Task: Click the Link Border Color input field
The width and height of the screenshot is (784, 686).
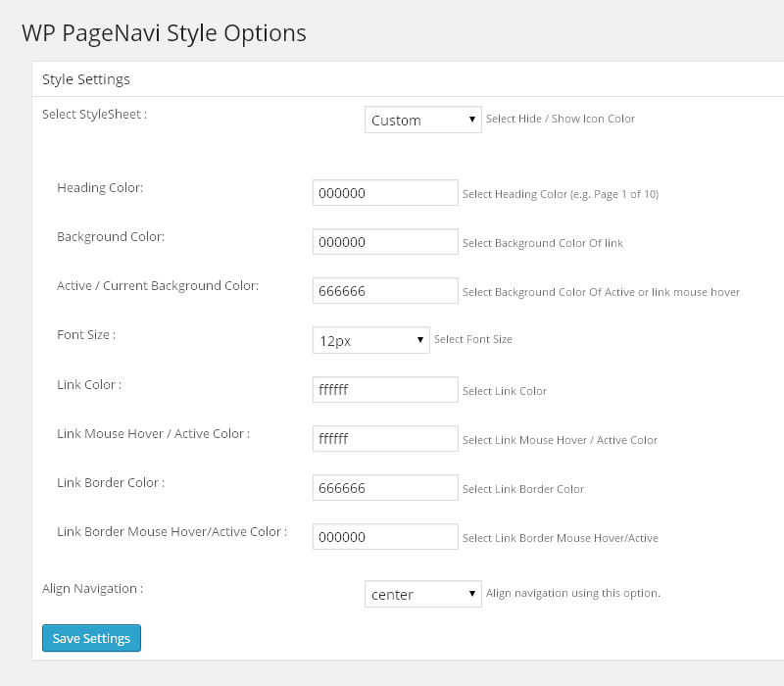Action: [x=385, y=487]
